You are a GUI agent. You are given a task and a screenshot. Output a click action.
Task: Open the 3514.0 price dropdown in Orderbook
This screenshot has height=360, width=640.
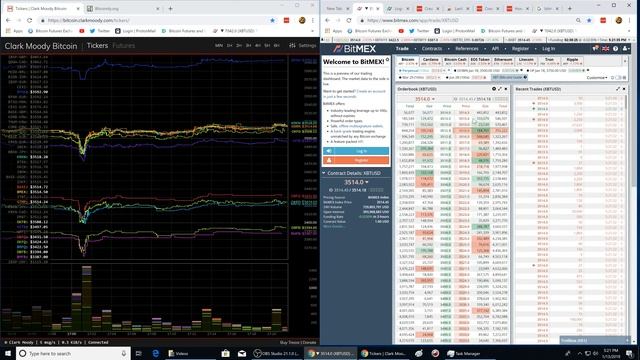click(x=424, y=99)
